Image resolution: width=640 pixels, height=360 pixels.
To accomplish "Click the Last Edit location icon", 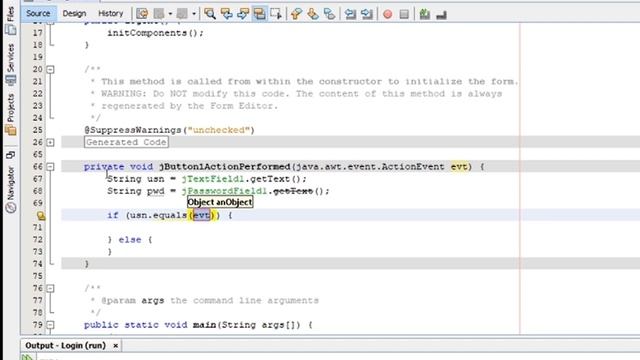I will coord(142,14).
